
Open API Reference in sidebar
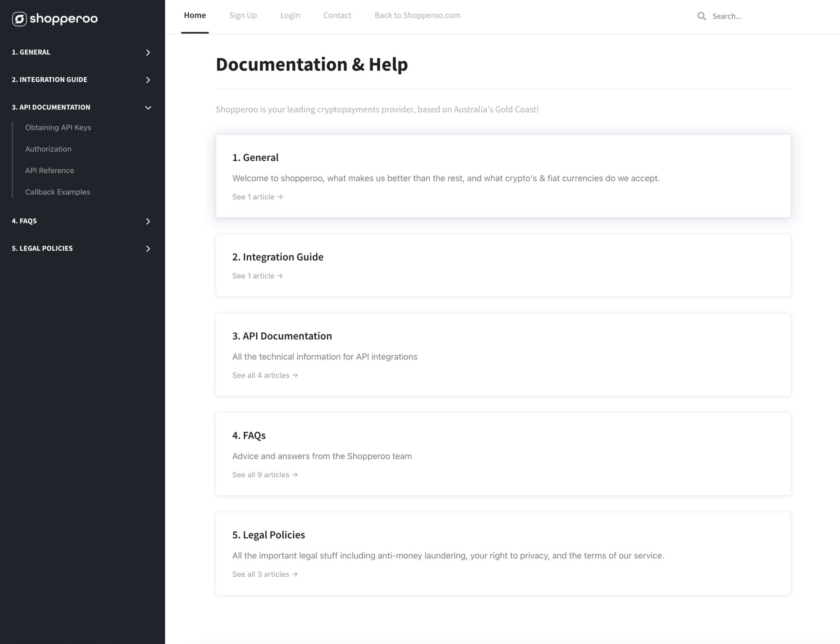click(50, 170)
